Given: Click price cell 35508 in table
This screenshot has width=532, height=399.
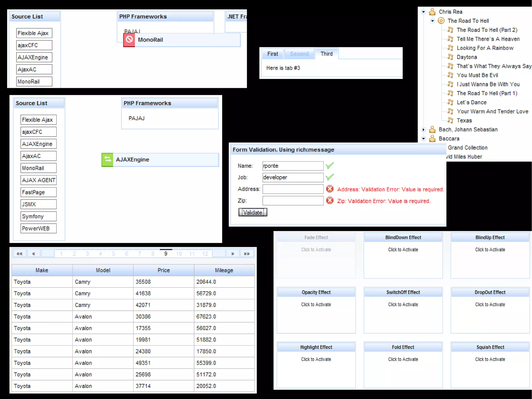Looking at the screenshot, I should click(164, 282).
